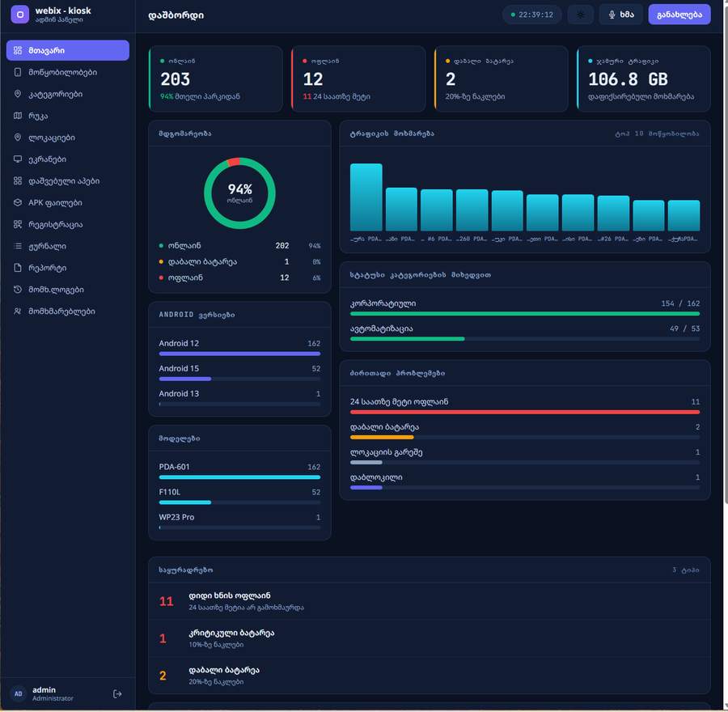The width and height of the screenshot is (728, 712).
Task: Open დაშვებული აპები via its grid icon
Action: pos(18,180)
